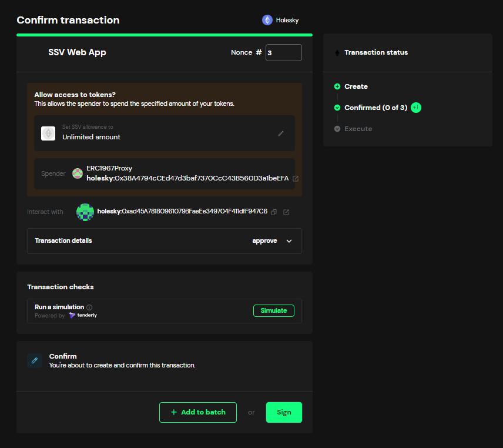Click the Sign button
Screen dimensions: 503x448
coord(284,412)
